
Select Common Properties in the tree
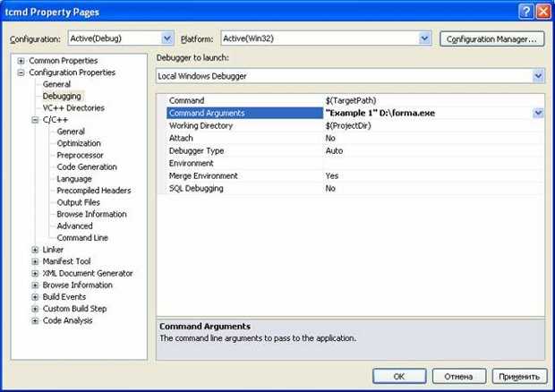click(64, 61)
